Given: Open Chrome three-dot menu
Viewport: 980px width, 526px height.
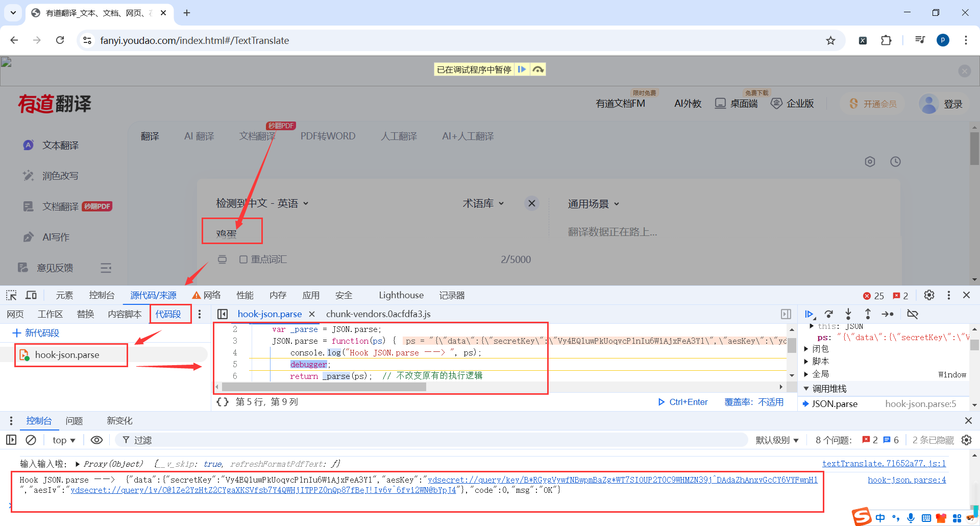Looking at the screenshot, I should (x=966, y=40).
